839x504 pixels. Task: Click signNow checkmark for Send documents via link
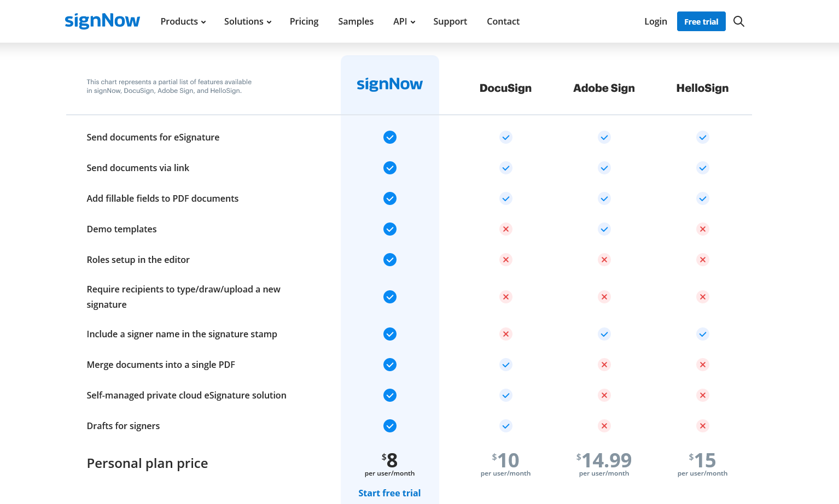390,168
